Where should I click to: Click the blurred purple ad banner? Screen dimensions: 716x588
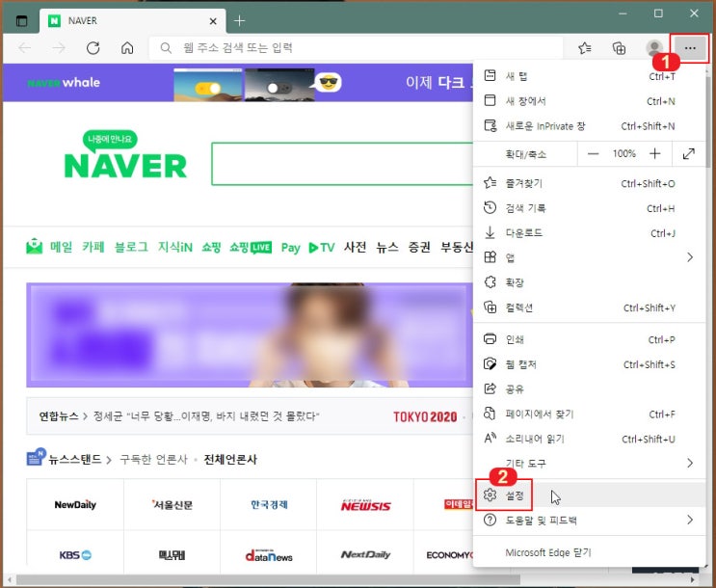coord(250,334)
